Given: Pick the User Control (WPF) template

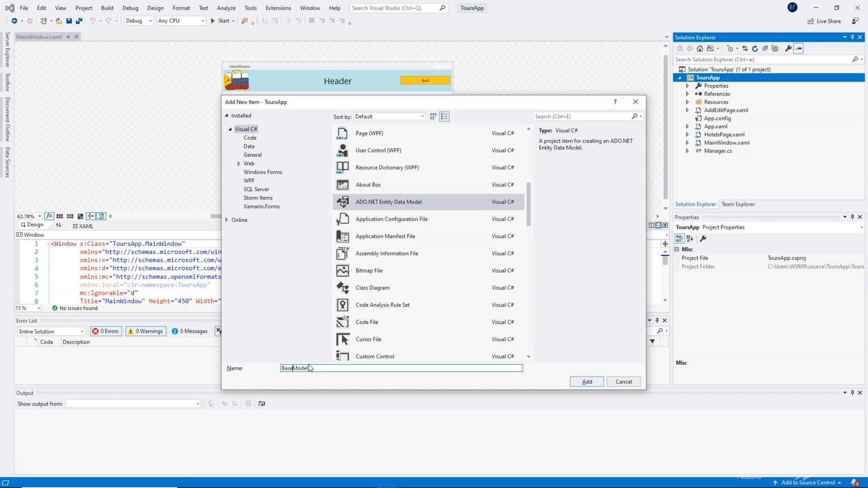Looking at the screenshot, I should 428,150.
